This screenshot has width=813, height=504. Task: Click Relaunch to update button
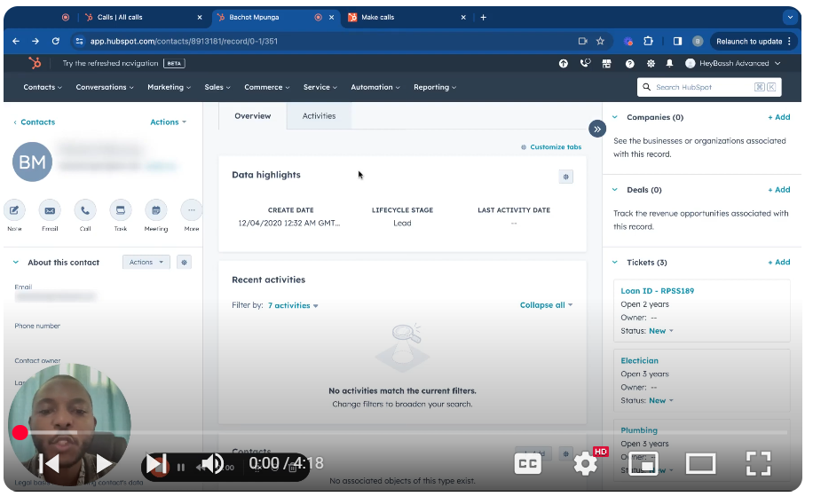(749, 41)
